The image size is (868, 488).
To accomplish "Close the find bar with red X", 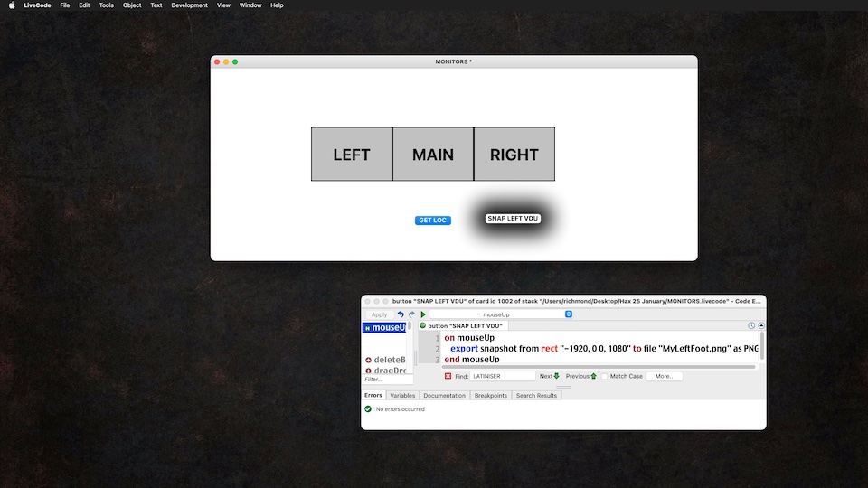I will [x=448, y=376].
